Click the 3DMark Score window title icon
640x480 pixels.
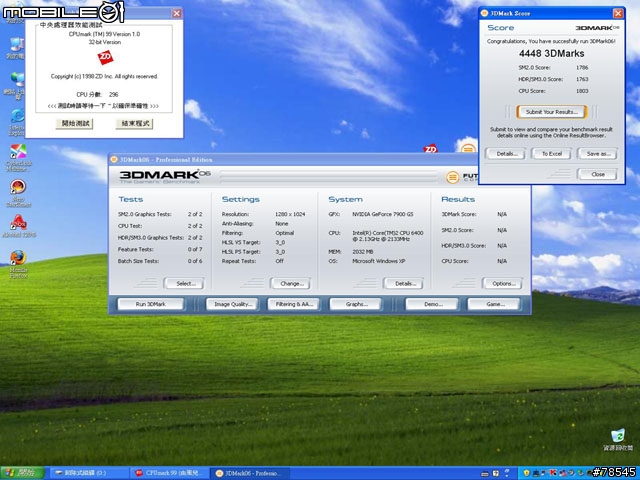[484, 13]
